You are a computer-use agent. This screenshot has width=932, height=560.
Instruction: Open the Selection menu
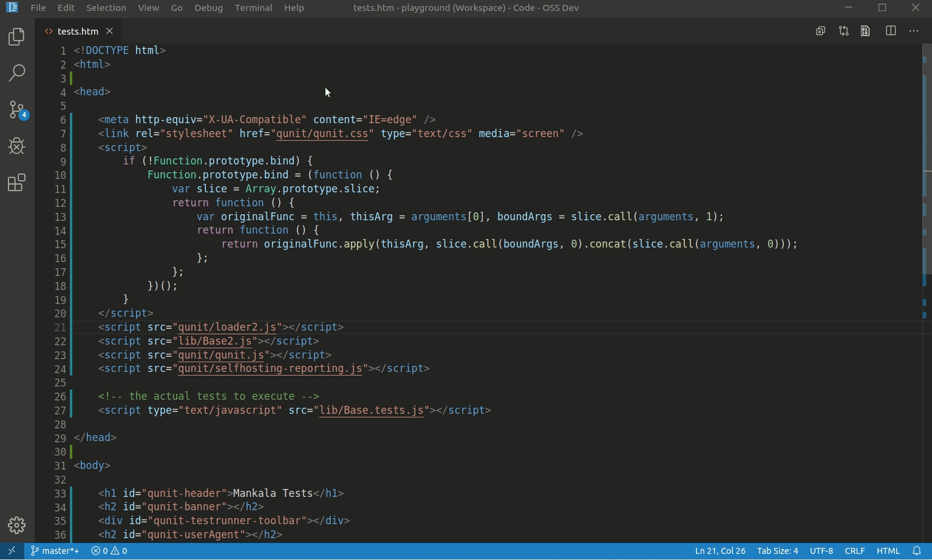click(106, 8)
